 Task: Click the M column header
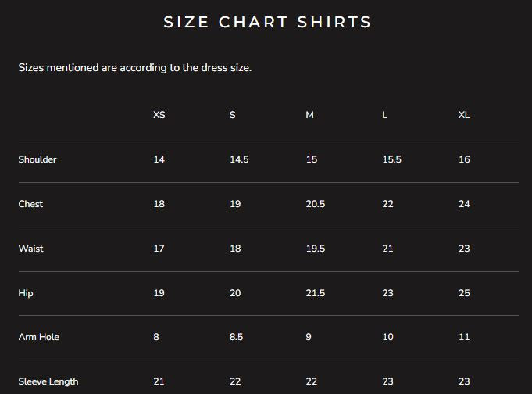310,115
